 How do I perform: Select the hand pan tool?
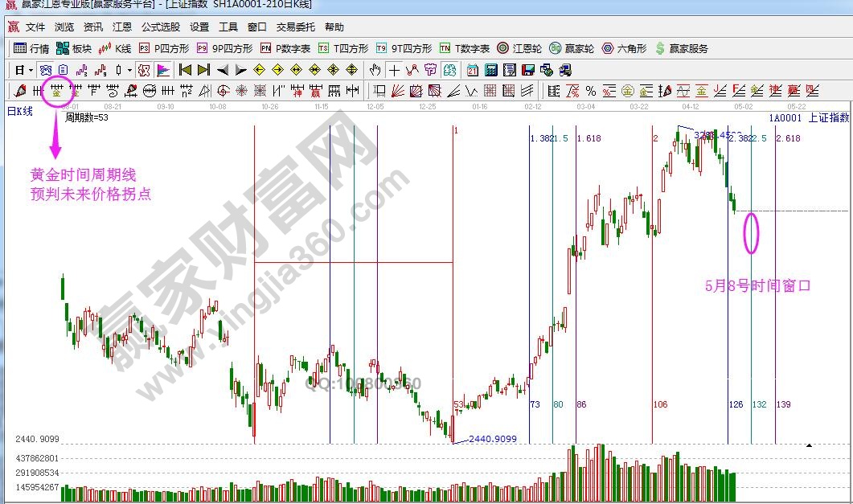[375, 70]
